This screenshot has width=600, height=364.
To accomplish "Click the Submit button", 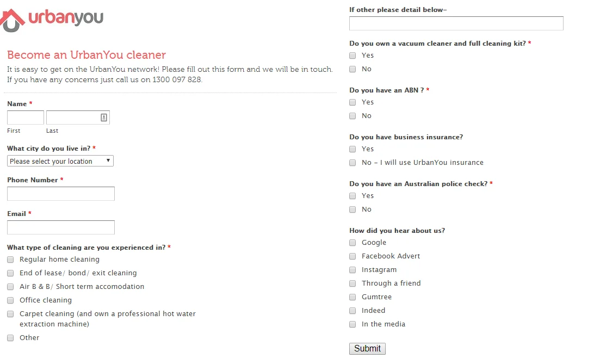I will (367, 349).
